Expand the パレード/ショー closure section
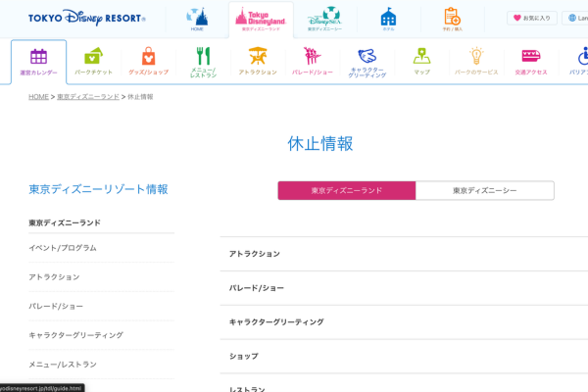Screen dimensions: 588x392 [x=404, y=288]
